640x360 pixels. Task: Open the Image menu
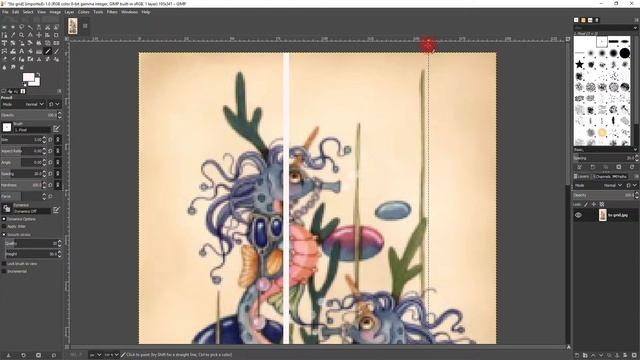pyautogui.click(x=55, y=12)
